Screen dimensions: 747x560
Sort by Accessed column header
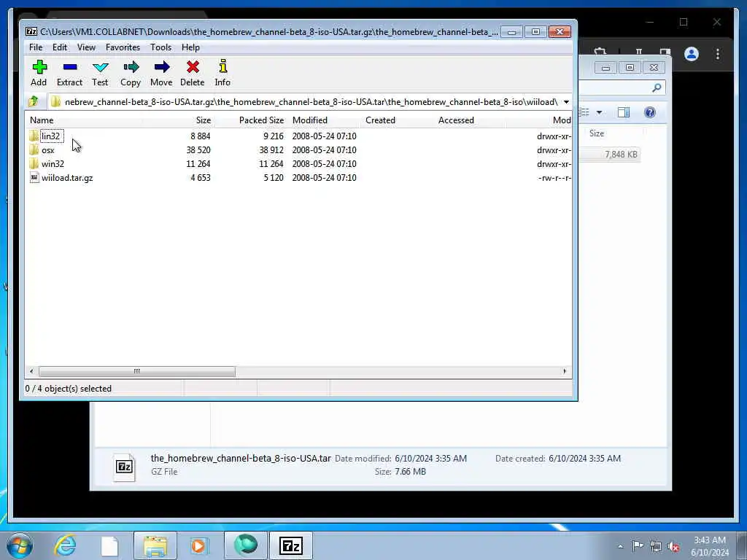(x=469, y=120)
